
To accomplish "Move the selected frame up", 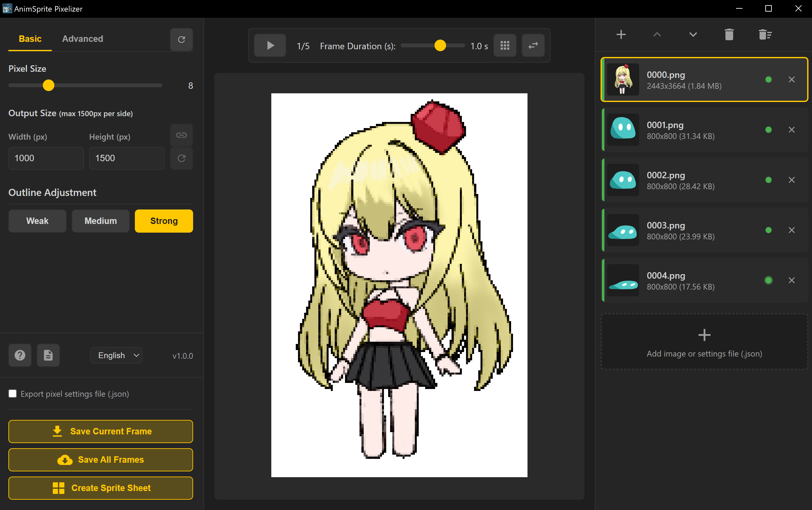I will (x=657, y=34).
